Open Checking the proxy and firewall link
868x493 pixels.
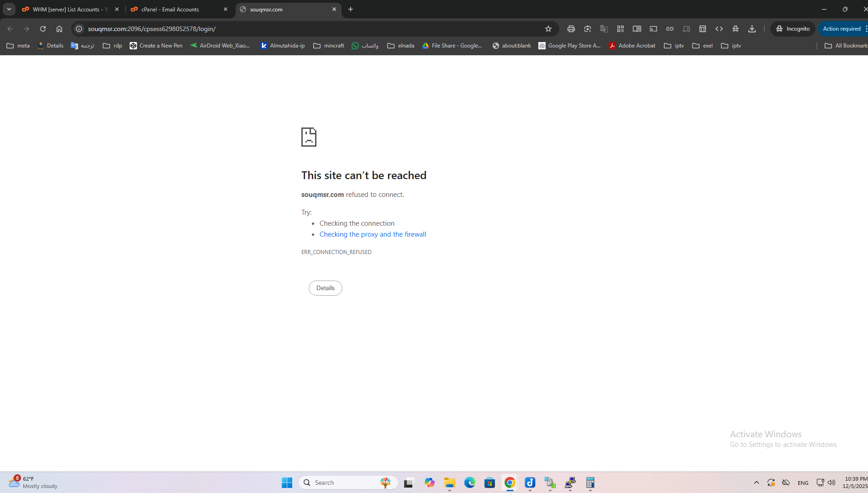373,234
